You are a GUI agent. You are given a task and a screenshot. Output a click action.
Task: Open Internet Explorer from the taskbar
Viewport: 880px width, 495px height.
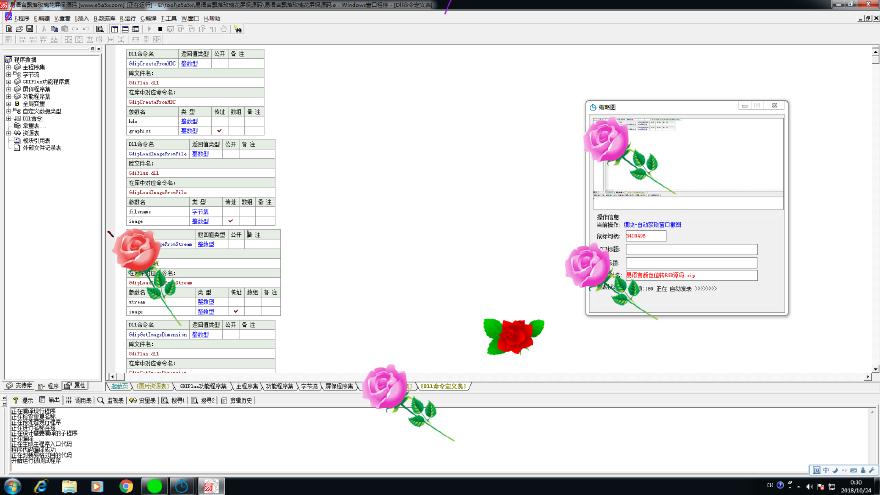pyautogui.click(x=41, y=485)
